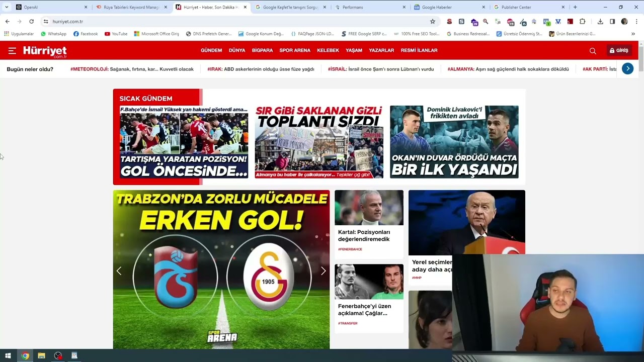
Task: Open the Chrome three-dot menu
Action: 636,22
